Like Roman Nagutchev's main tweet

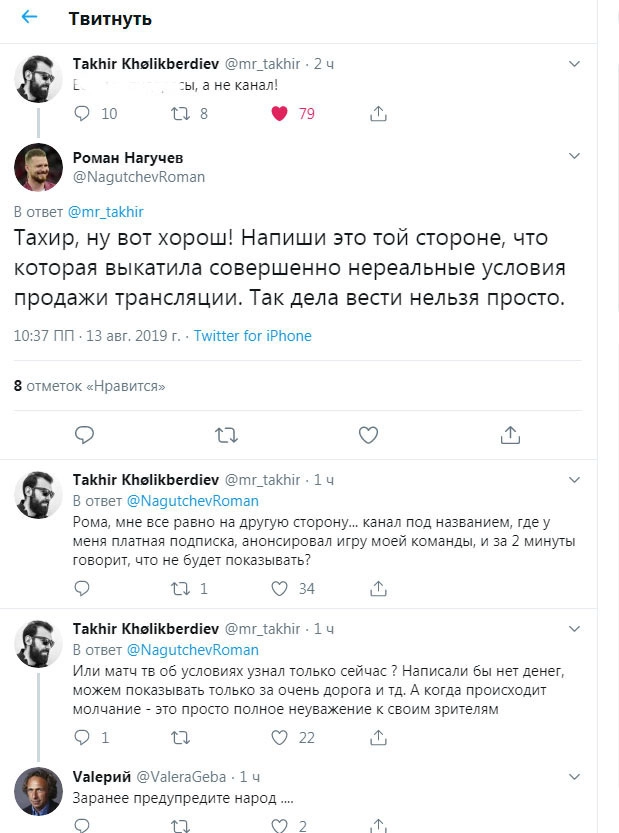point(368,434)
